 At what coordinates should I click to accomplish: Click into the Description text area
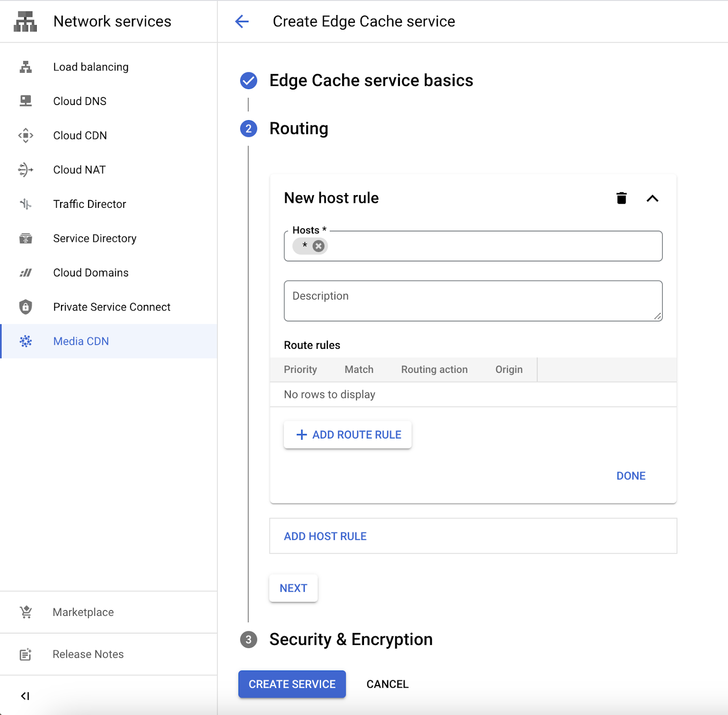tap(472, 301)
